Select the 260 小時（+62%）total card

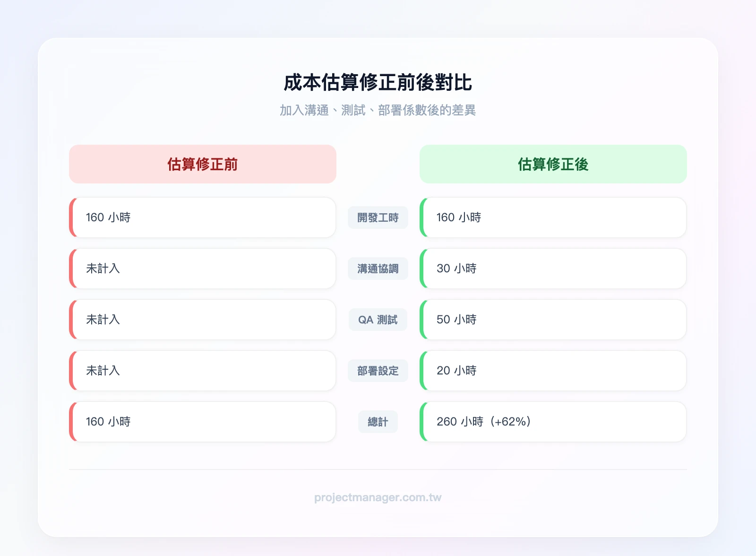click(553, 422)
